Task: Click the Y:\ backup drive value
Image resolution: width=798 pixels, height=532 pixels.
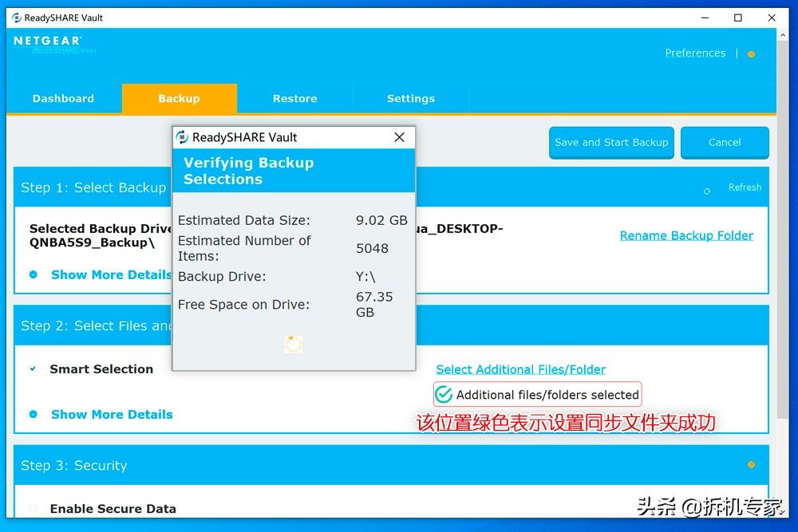Action: [365, 277]
